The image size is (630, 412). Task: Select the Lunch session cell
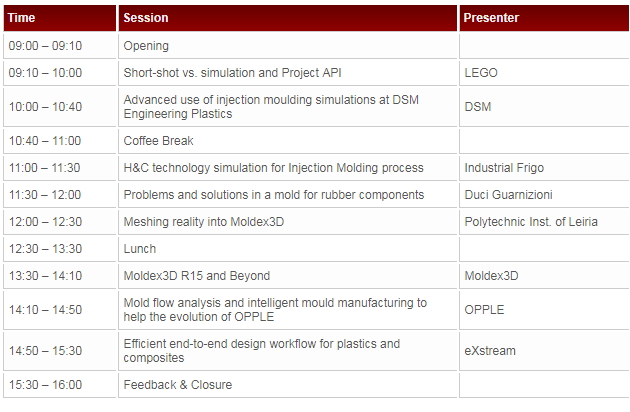pos(288,249)
